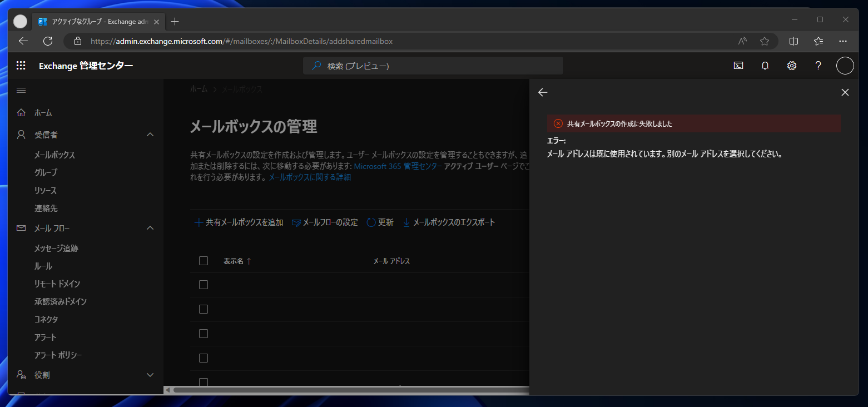
Task: Select the ホーム home icon in sidebar
Action: coord(21,112)
